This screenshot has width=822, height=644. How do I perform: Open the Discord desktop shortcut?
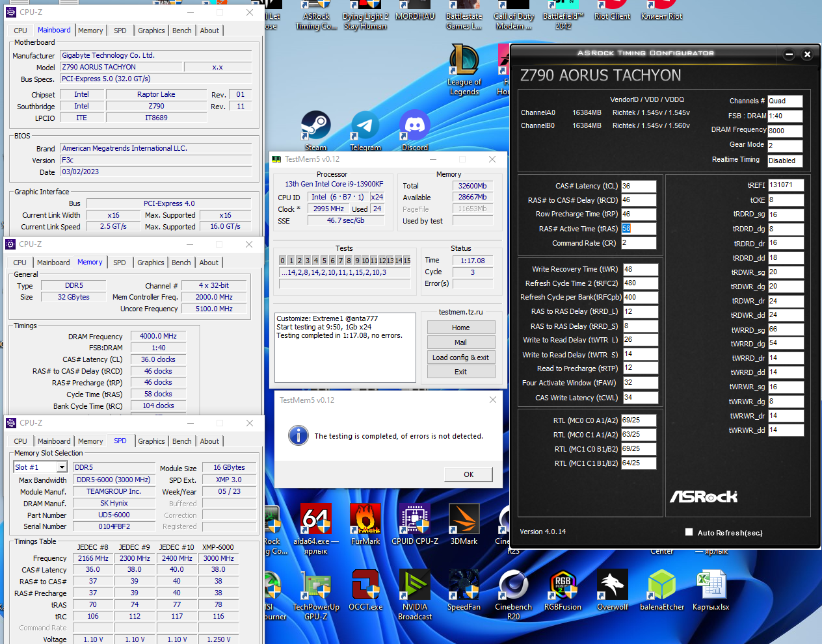pos(414,129)
